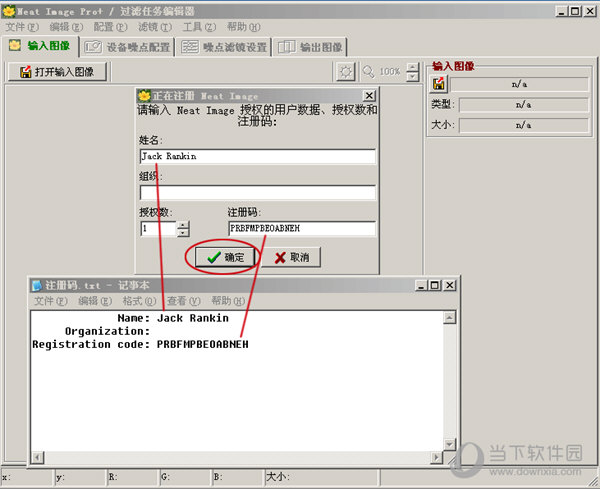Image resolution: width=600 pixels, height=489 pixels.
Task: Click the Name: Jack Rankin line in Notepad
Action: coord(173,318)
